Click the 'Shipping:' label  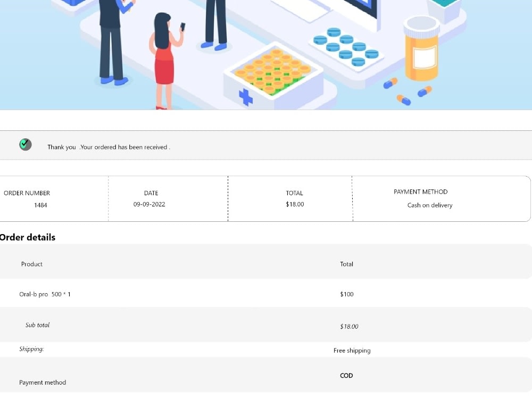(31, 349)
